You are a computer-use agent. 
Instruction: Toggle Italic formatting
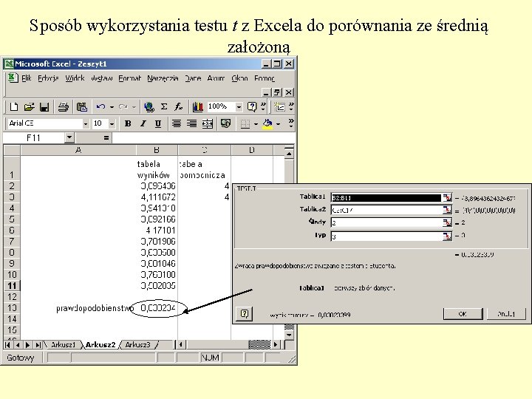pos(143,123)
